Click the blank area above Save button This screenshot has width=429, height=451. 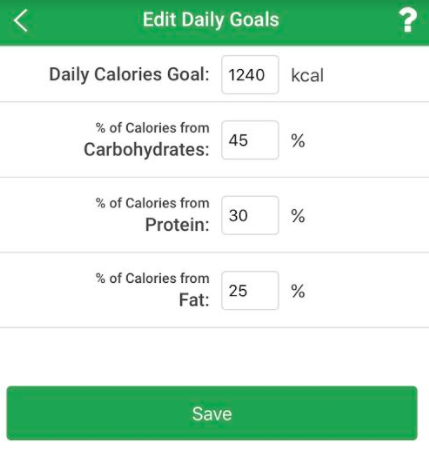point(214,357)
